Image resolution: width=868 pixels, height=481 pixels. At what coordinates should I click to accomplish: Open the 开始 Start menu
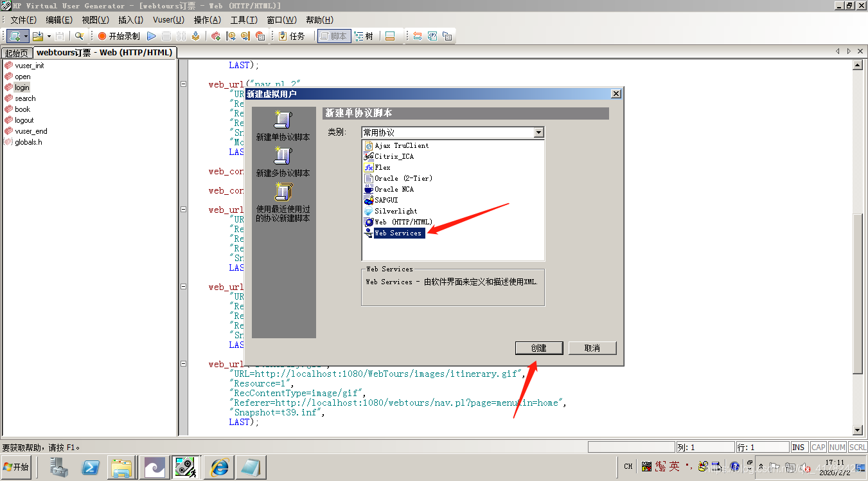[17, 467]
